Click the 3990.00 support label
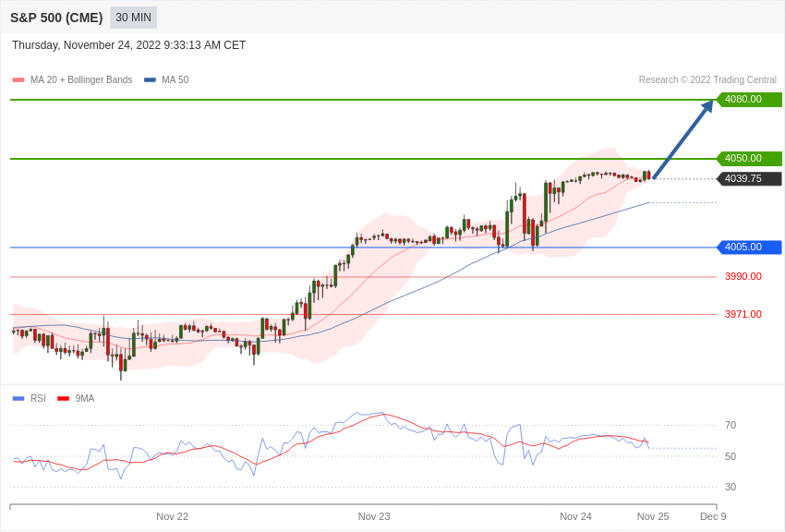This screenshot has height=532, width=785. (x=743, y=276)
